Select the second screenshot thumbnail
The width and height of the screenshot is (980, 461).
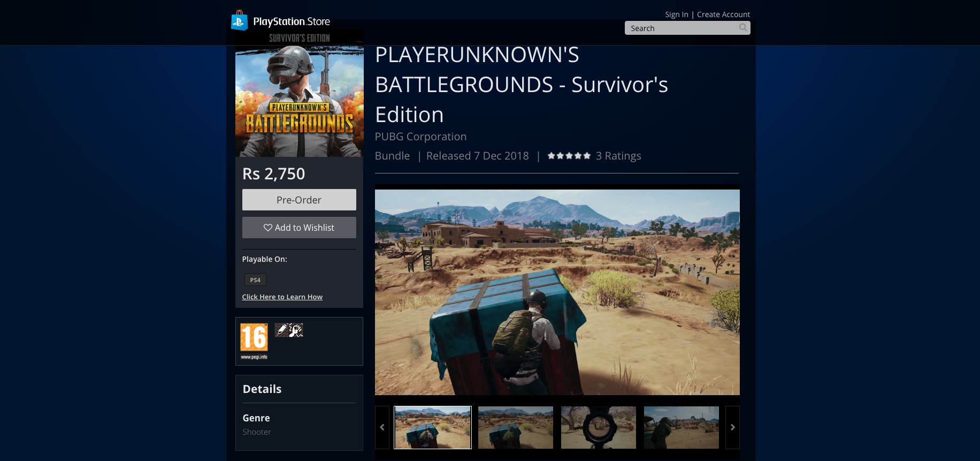coord(516,427)
